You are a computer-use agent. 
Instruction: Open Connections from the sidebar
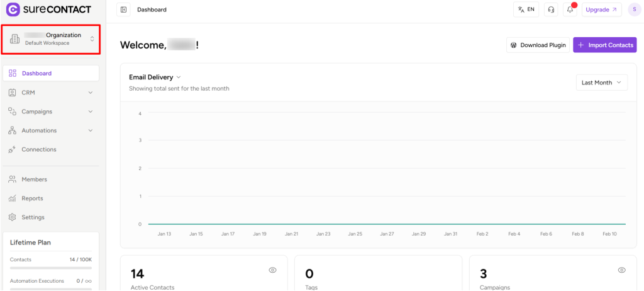click(39, 149)
